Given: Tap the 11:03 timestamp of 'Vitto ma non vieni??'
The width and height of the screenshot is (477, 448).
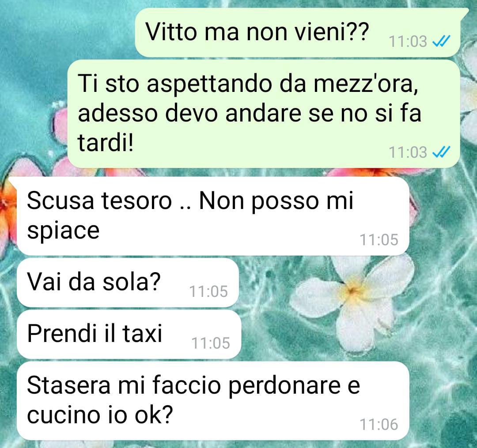Looking at the screenshot, I should click(408, 42).
